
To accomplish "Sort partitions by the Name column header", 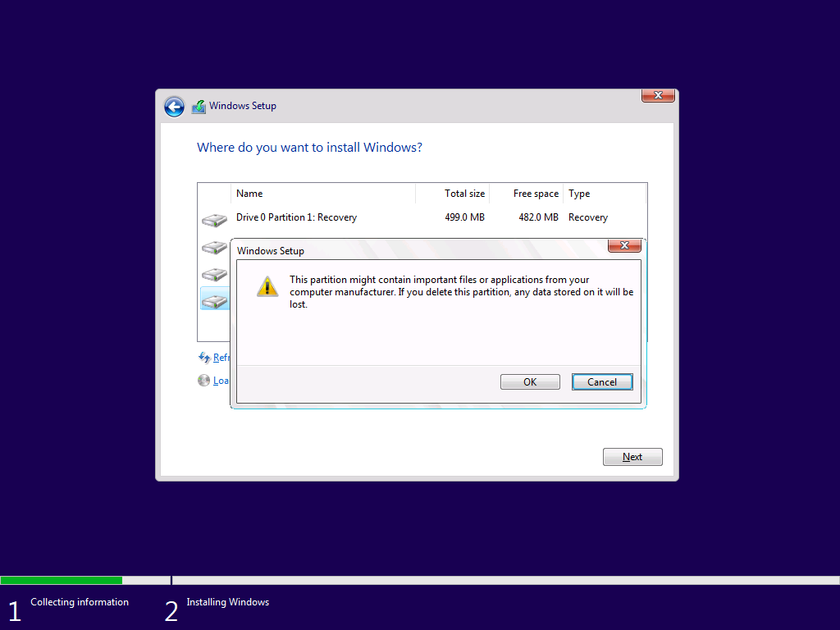I will [323, 194].
